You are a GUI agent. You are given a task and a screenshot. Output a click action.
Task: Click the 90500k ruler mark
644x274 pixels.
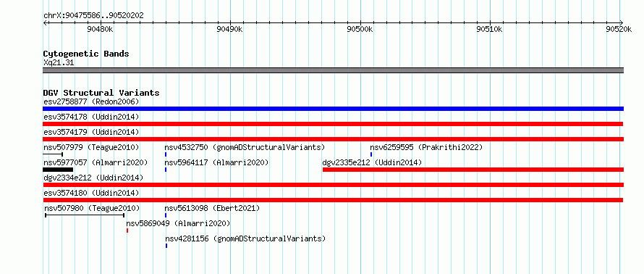coord(360,29)
